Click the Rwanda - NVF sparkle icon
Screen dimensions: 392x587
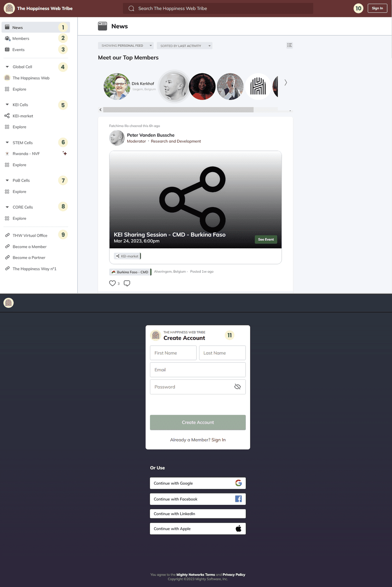(65, 153)
